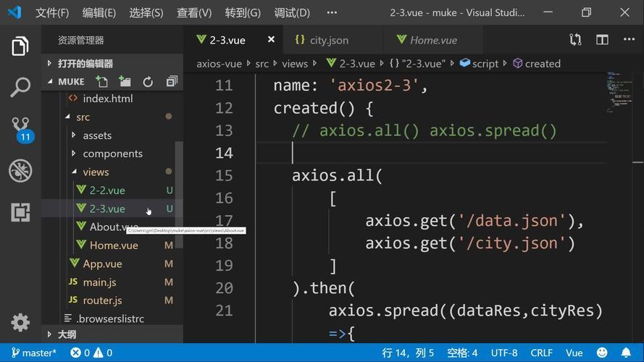Click views in the breadcrumb path
The width and height of the screenshot is (644, 362).
[x=295, y=64]
